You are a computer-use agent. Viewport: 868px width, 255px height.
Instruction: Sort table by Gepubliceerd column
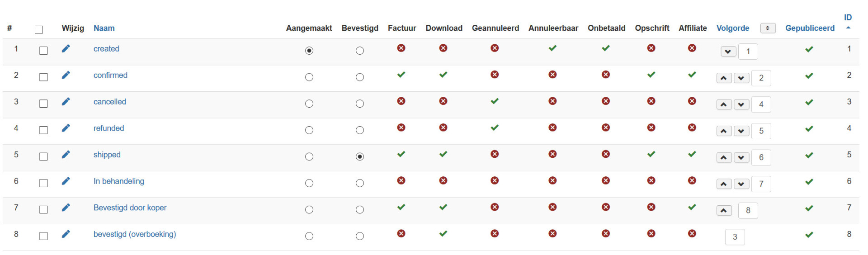pyautogui.click(x=810, y=28)
